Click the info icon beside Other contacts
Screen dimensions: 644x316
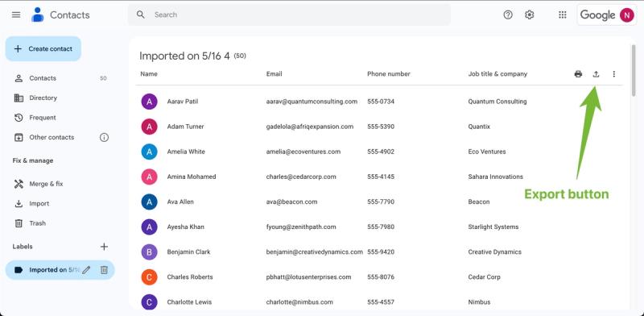point(105,137)
